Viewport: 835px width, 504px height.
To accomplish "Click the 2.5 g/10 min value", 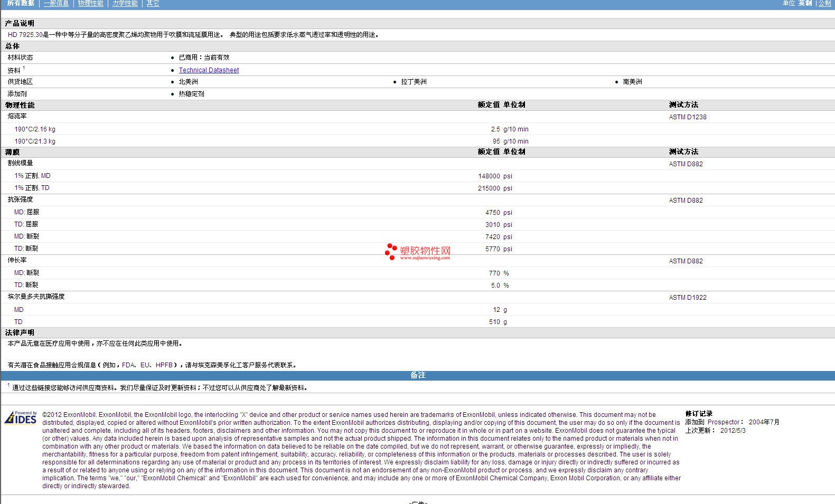I will [509, 129].
